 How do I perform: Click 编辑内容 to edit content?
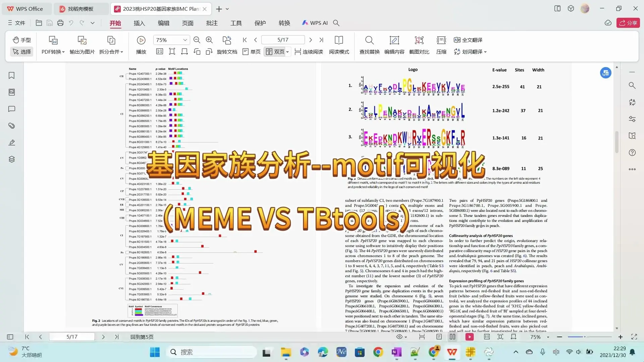point(394,45)
